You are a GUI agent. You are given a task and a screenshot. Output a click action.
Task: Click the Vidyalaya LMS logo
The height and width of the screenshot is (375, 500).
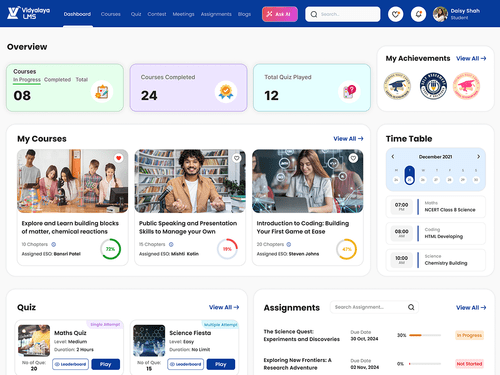point(29,13)
